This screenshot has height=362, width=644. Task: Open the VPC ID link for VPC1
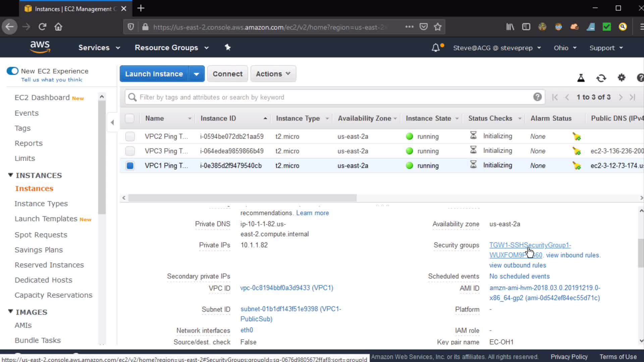click(x=286, y=288)
